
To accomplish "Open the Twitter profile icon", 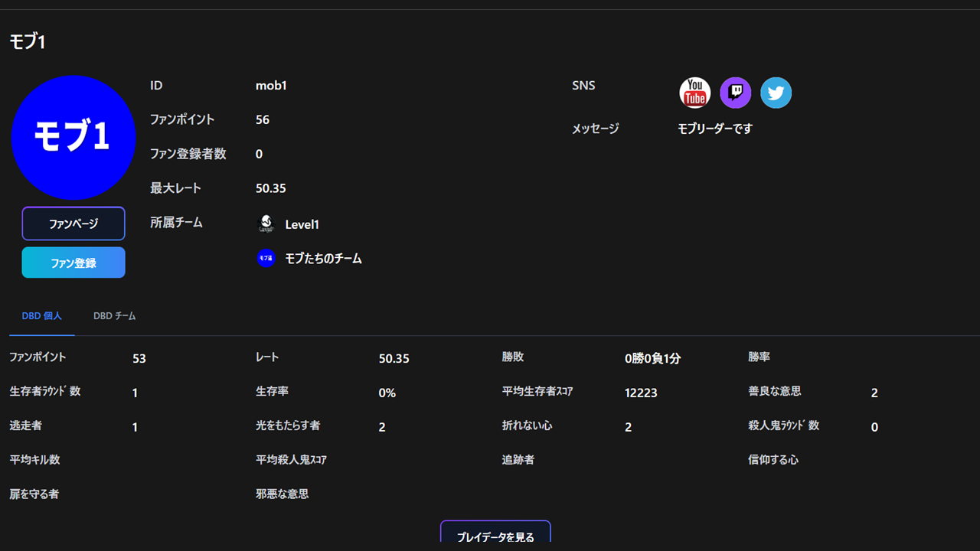I will (x=776, y=92).
